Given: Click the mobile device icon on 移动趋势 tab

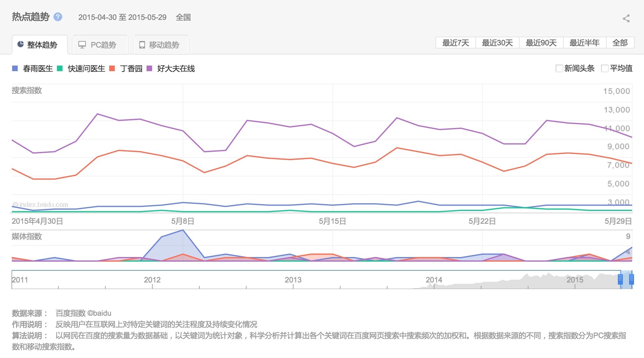Looking at the screenshot, I should (x=142, y=45).
